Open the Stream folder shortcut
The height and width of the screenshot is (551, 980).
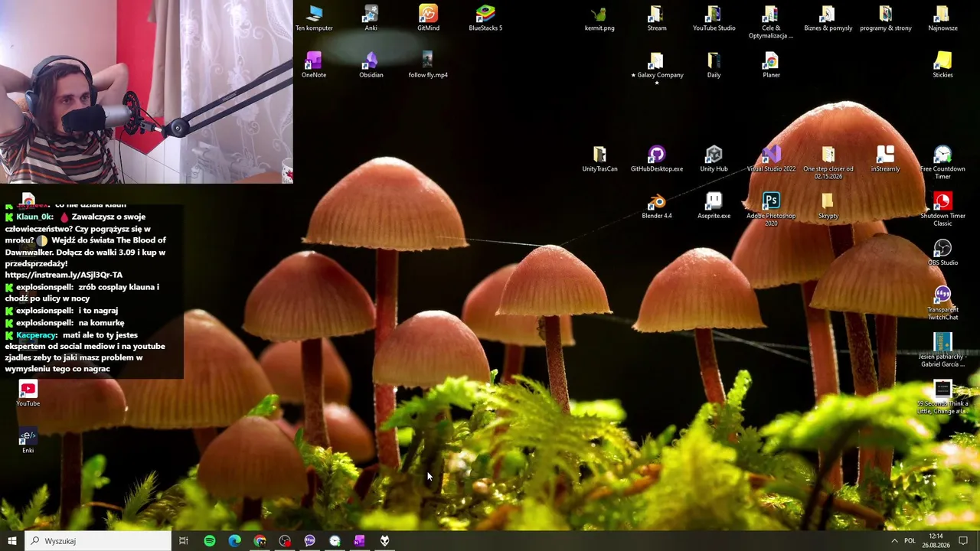[656, 18]
